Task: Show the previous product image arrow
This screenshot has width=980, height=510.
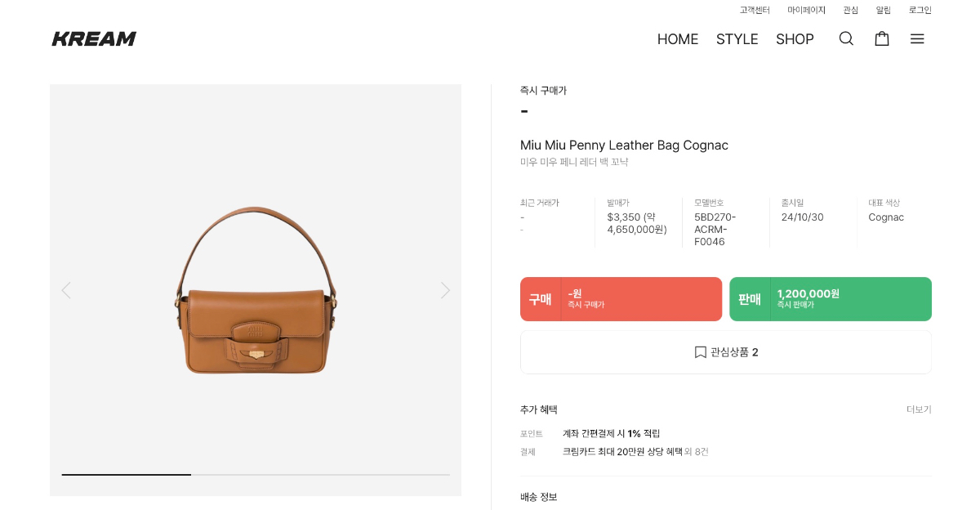Action: point(66,290)
